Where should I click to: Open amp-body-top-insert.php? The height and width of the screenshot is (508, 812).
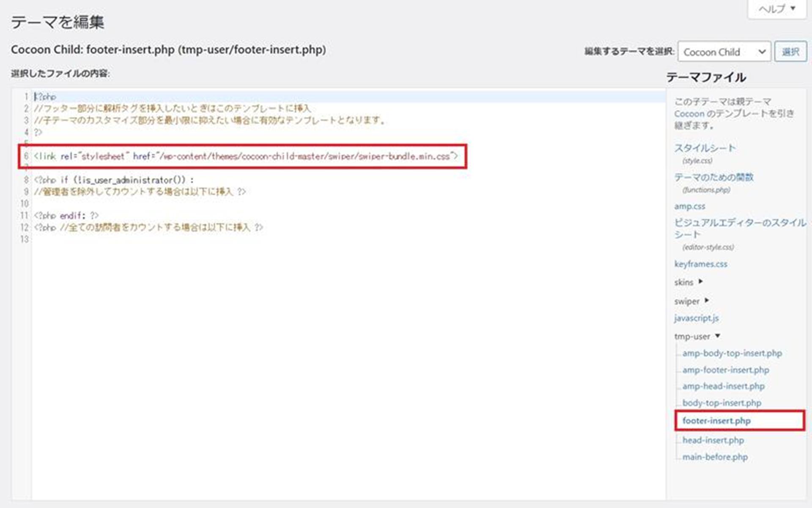point(732,353)
